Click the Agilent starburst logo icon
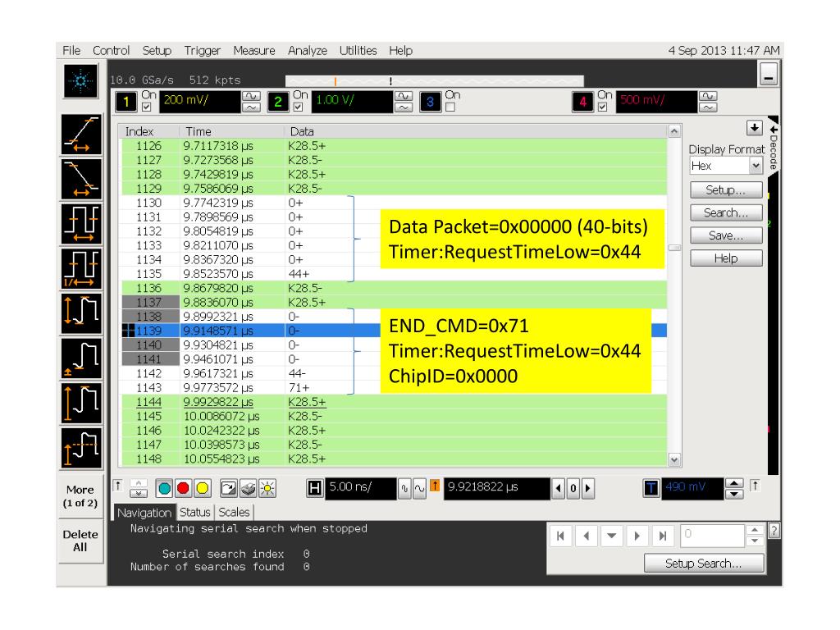 (81, 81)
